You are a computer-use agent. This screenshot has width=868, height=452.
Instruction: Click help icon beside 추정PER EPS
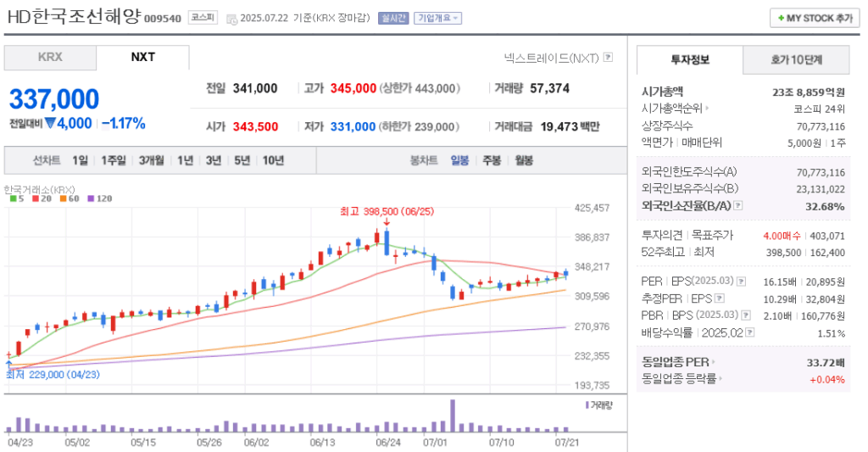point(720,299)
